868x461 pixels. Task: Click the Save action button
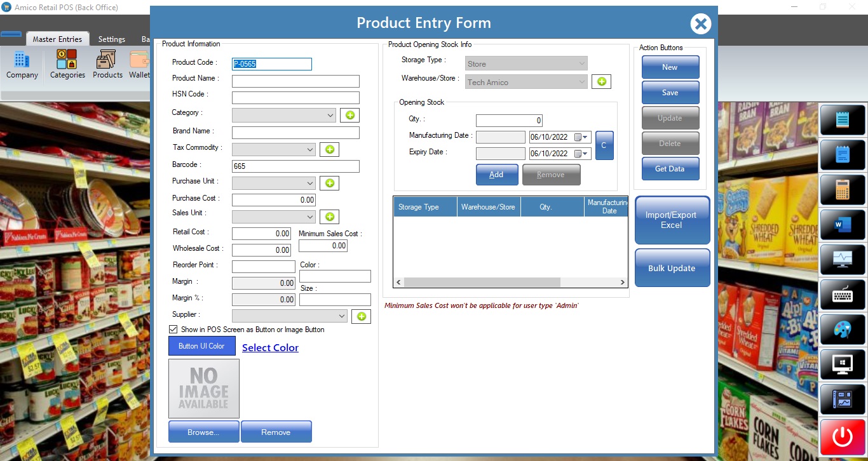click(670, 93)
